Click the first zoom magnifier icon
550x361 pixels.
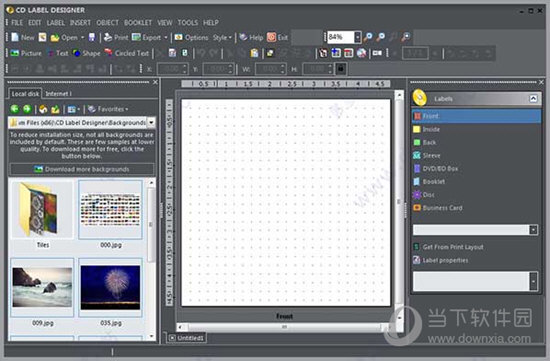(368, 37)
